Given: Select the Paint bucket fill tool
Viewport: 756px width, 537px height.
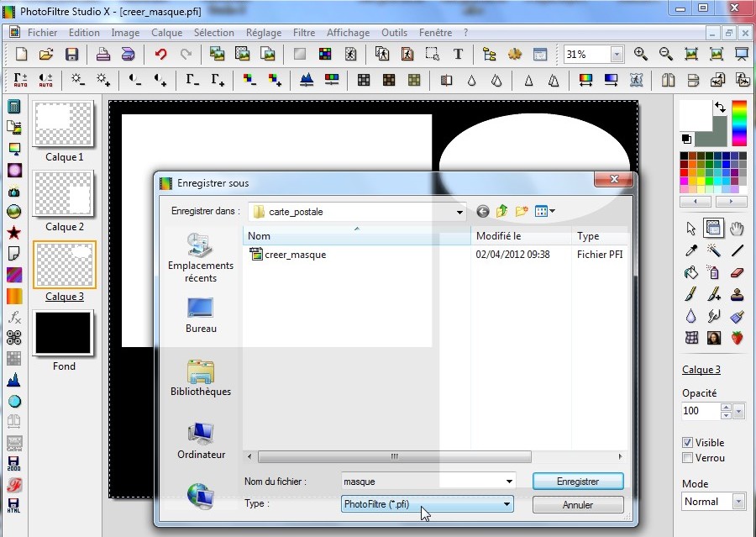Looking at the screenshot, I should coord(691,272).
